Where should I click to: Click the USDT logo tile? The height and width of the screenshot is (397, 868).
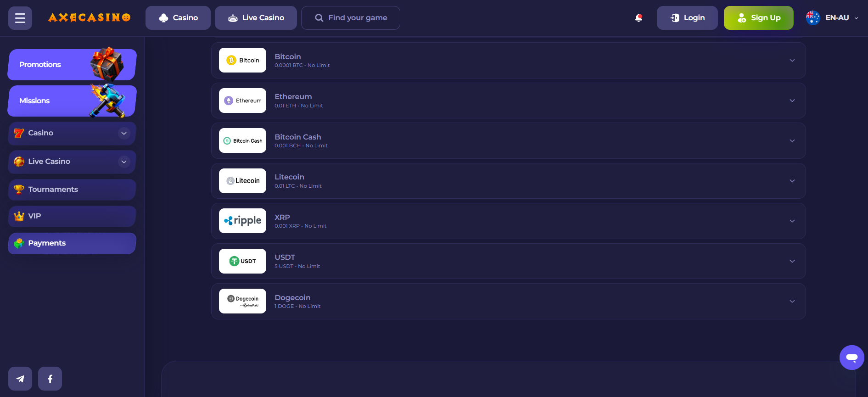tap(242, 261)
